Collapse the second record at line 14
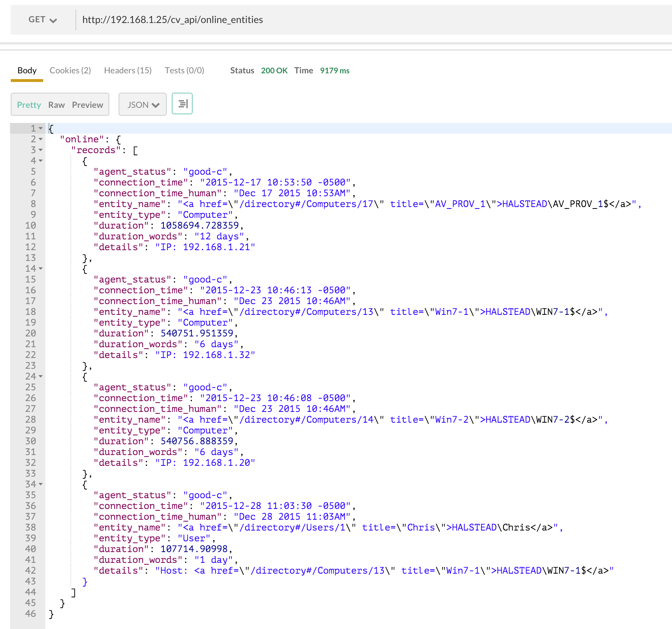Screen dimensions: 672x629 pos(41,268)
